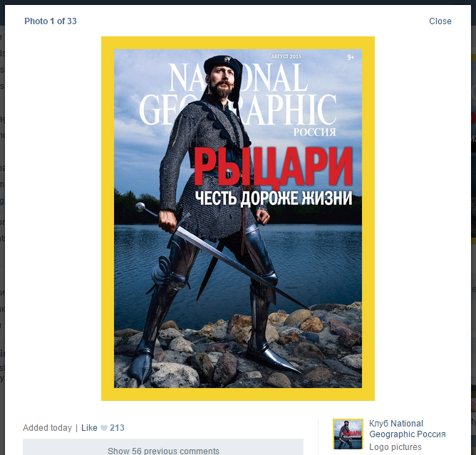Image resolution: width=476 pixels, height=455 pixels.
Task: Click the АВГУСТ 2015 date on the cover
Action: (286, 56)
